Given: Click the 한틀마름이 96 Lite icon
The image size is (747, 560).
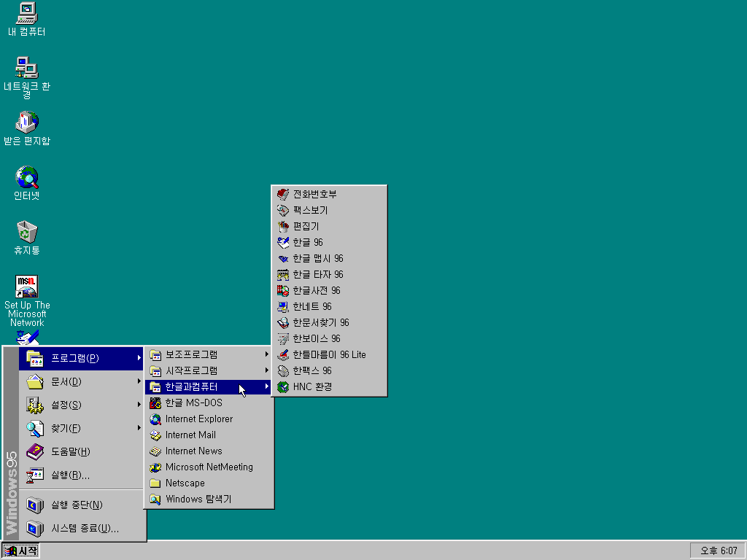Looking at the screenshot, I should click(283, 355).
